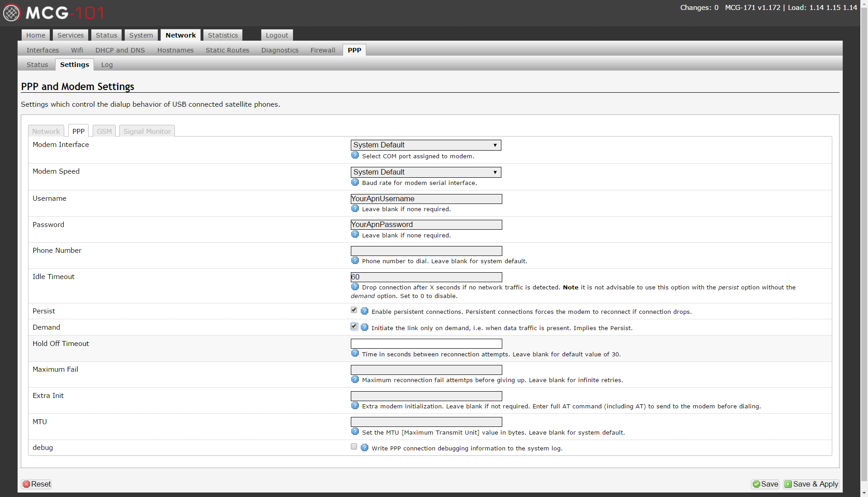Click scrollbar down arrow

[x=864, y=493]
